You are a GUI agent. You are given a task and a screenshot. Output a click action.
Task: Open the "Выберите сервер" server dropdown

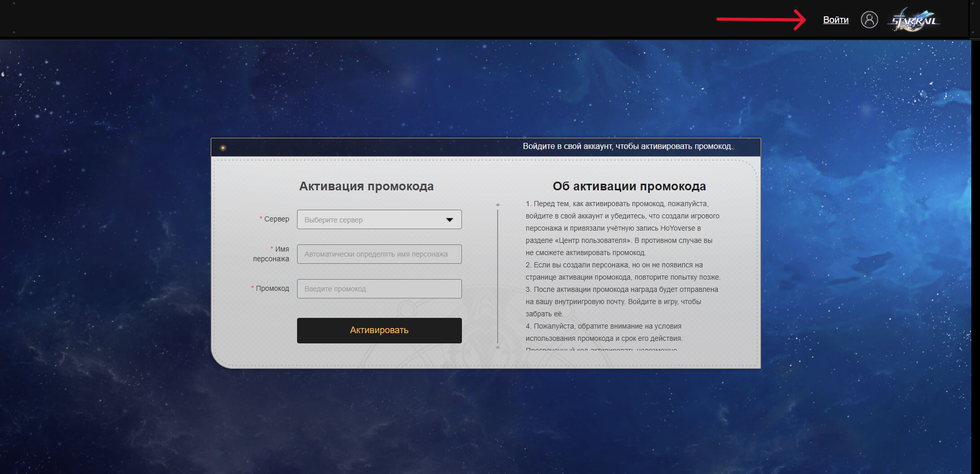pos(379,219)
